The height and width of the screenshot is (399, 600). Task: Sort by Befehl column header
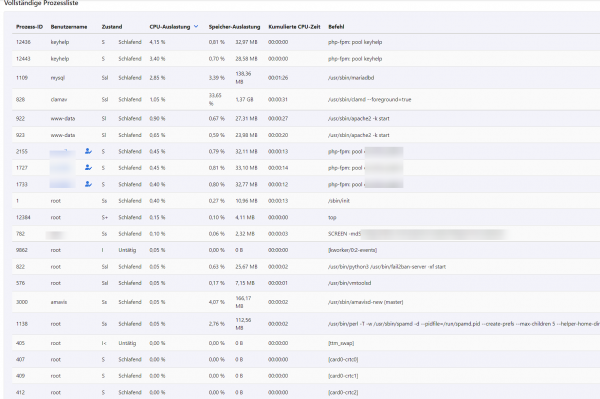click(336, 27)
